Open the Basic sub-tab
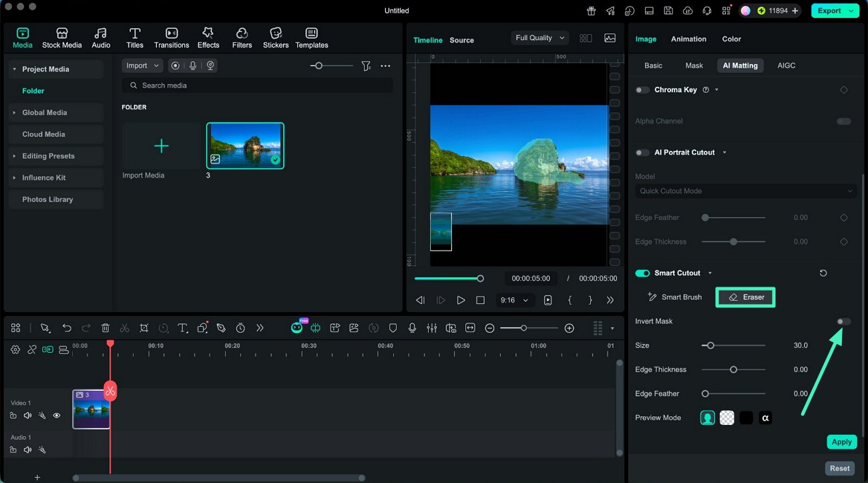 653,65
